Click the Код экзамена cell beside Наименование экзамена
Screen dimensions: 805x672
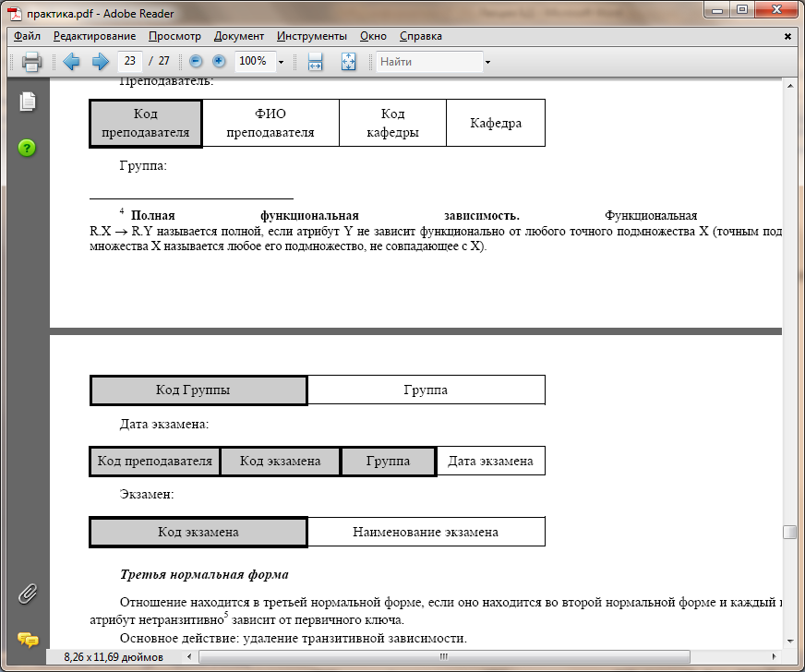[x=198, y=533]
